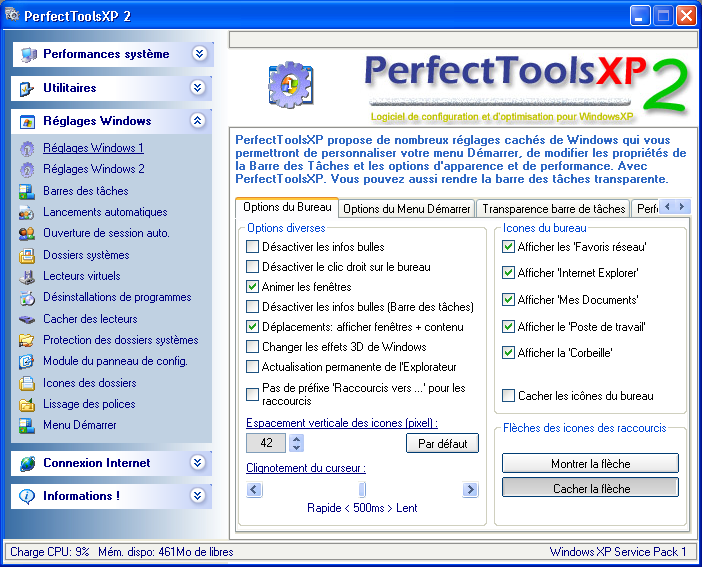Screen dimensions: 702x567
Task: Open the Options du Menu Démarrer tab
Action: [407, 209]
